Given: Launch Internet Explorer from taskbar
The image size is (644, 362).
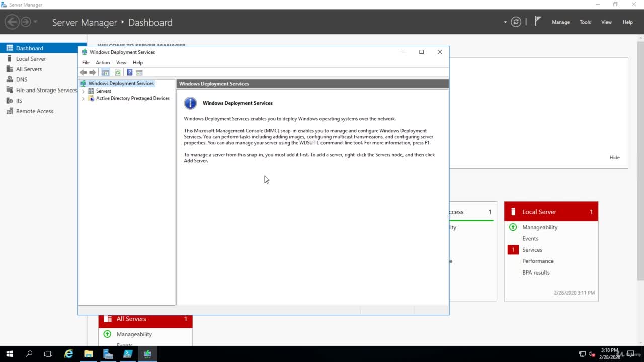Looking at the screenshot, I should coord(69,354).
